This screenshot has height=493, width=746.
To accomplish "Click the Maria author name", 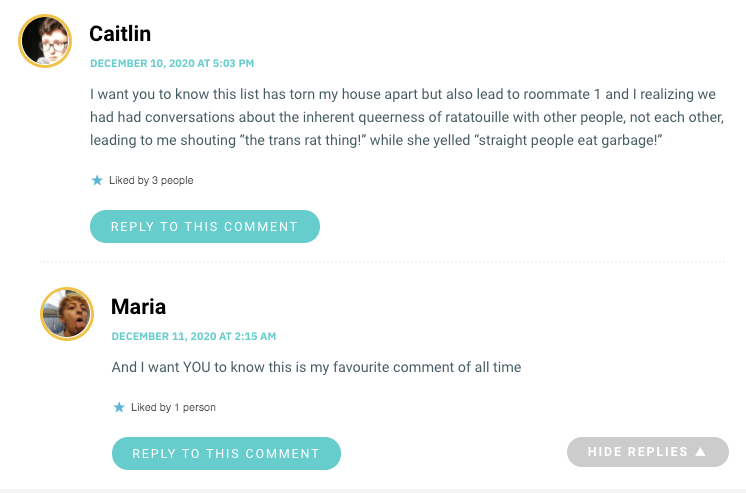I will pos(138,307).
